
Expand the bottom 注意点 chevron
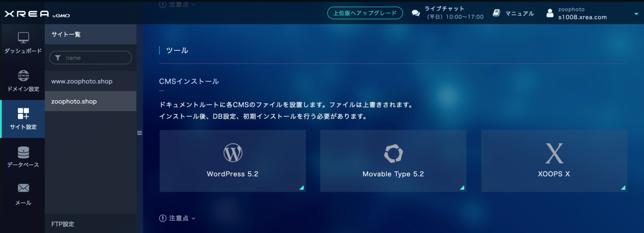193,218
